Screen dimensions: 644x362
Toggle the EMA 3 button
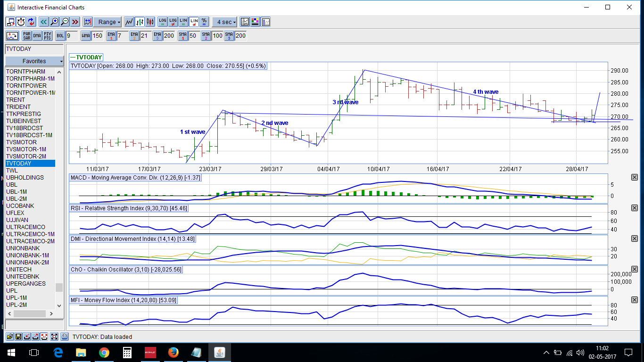(158, 36)
